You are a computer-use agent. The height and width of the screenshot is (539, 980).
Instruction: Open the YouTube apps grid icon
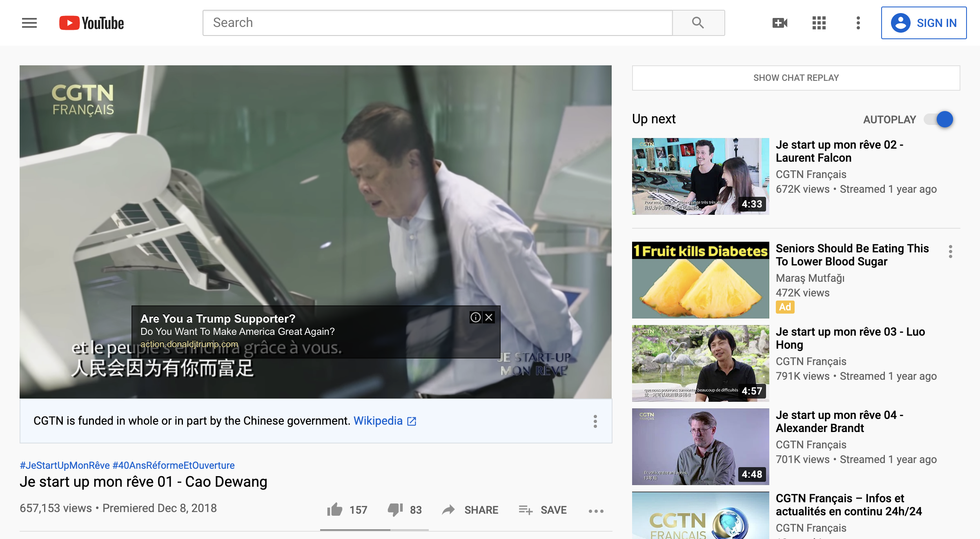pyautogui.click(x=819, y=23)
